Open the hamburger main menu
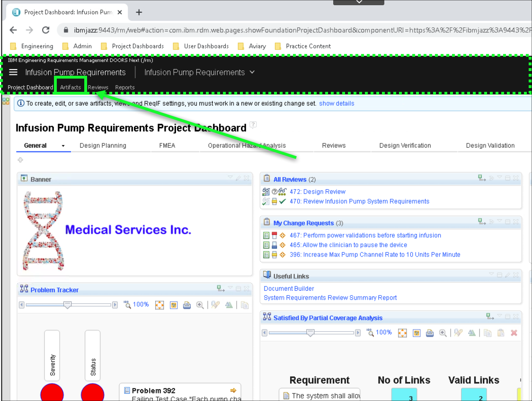 pyautogui.click(x=13, y=72)
